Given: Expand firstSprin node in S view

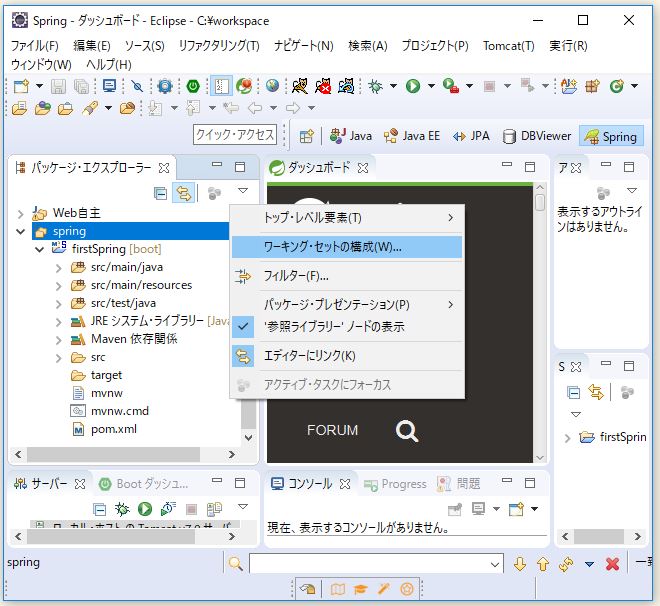Looking at the screenshot, I should [567, 438].
